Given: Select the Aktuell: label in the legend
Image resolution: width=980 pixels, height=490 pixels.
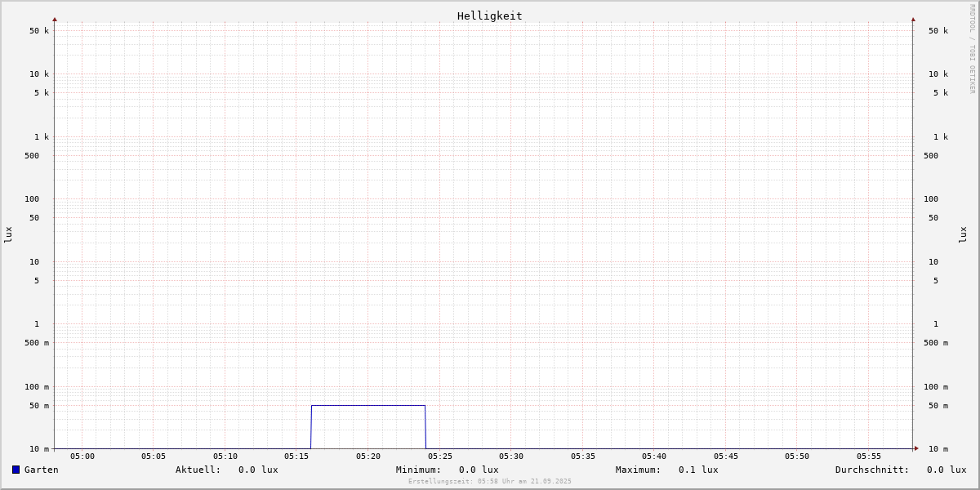Looking at the screenshot, I should (x=198, y=470).
